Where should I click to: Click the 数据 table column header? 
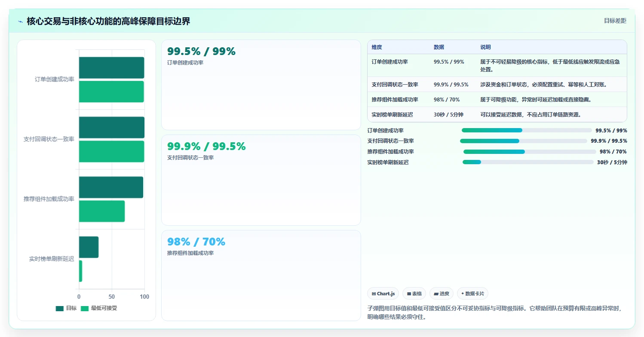click(439, 47)
